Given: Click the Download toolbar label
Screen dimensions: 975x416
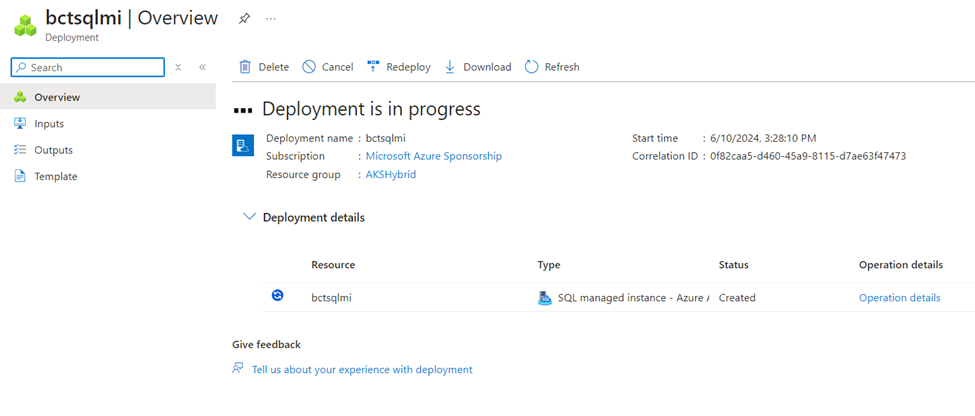Looking at the screenshot, I should coord(488,67).
